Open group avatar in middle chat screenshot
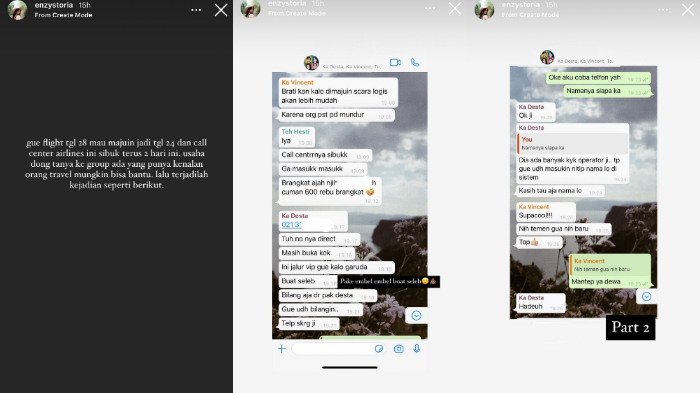This screenshot has width=700, height=393. pyautogui.click(x=312, y=63)
